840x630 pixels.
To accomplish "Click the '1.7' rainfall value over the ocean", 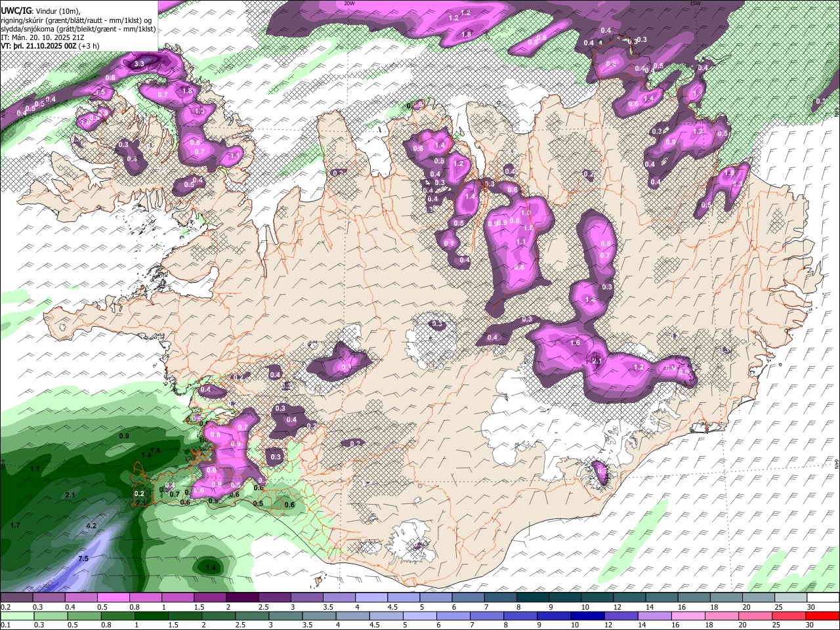I will [15, 525].
